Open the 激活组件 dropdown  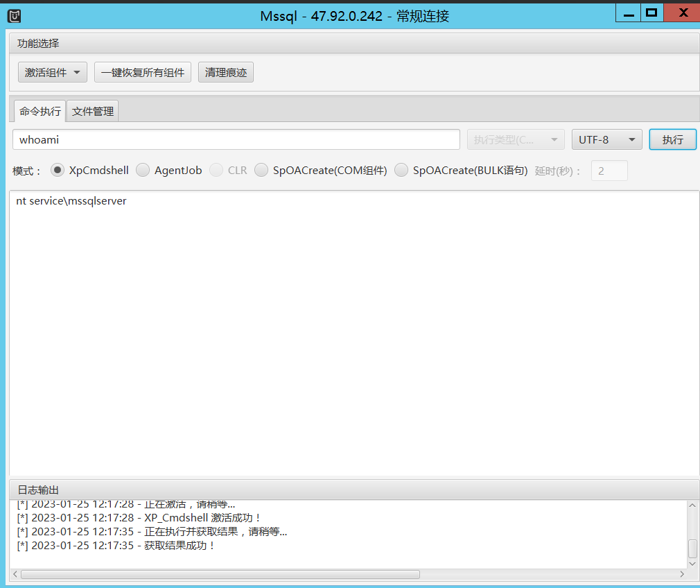pos(53,72)
